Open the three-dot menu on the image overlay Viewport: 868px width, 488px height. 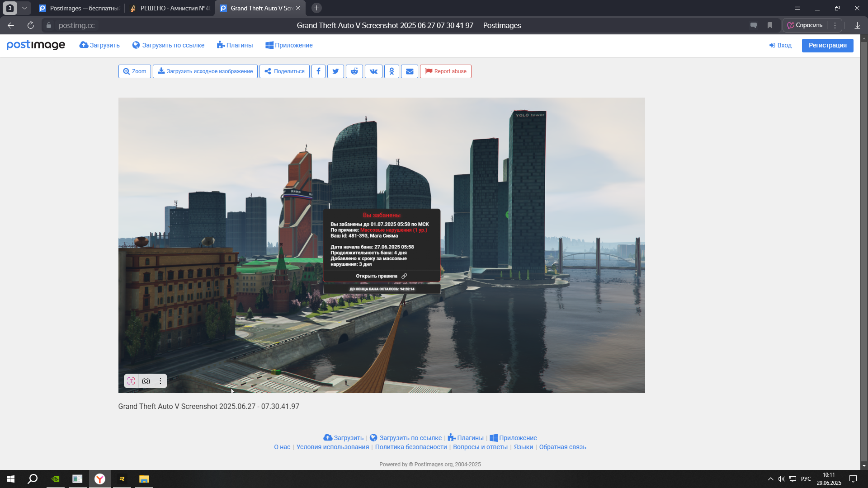[160, 381]
